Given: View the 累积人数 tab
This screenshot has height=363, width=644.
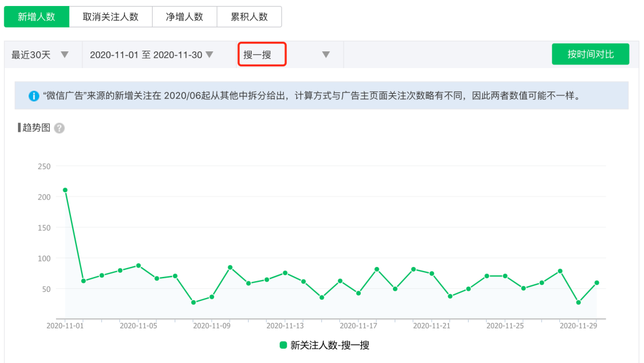Looking at the screenshot, I should pyautogui.click(x=249, y=17).
